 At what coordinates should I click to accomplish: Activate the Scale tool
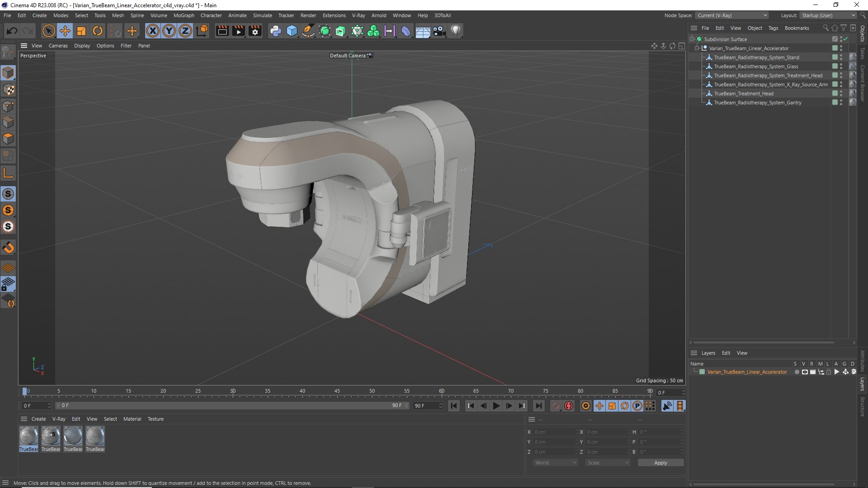click(81, 31)
